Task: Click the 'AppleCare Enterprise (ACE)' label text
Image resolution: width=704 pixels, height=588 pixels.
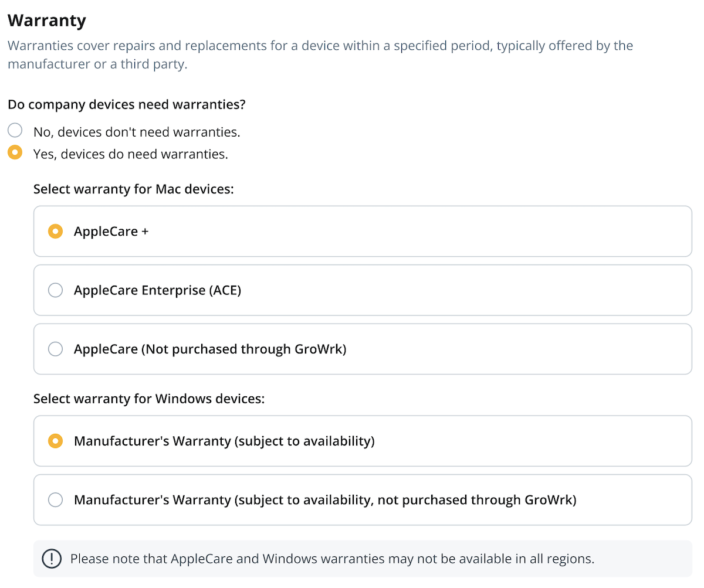Action: point(157,290)
